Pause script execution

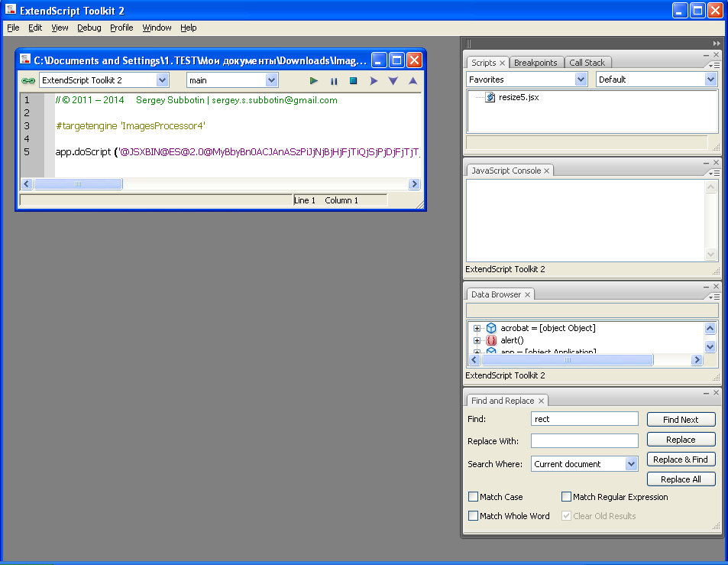click(x=334, y=81)
